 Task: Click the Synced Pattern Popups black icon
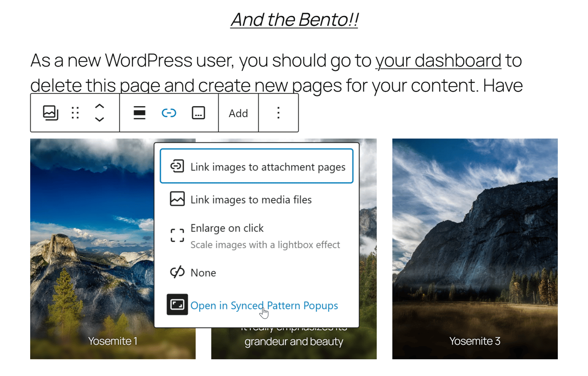(x=177, y=305)
